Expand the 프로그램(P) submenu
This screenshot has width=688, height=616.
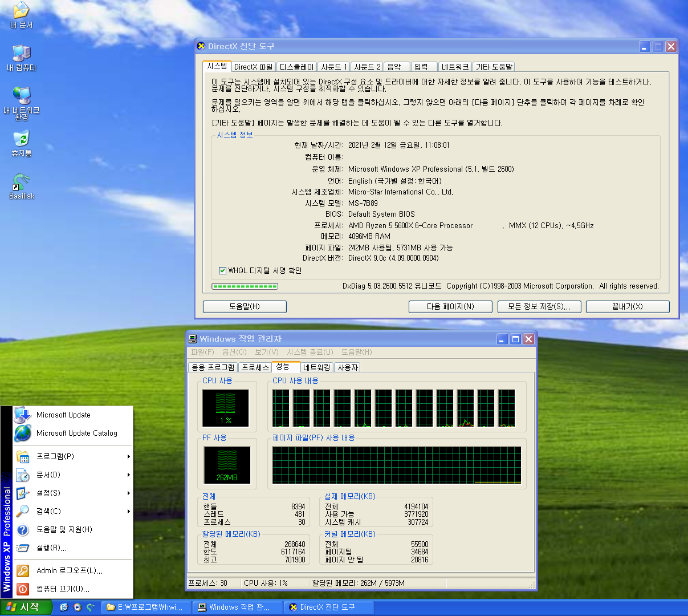(x=73, y=456)
